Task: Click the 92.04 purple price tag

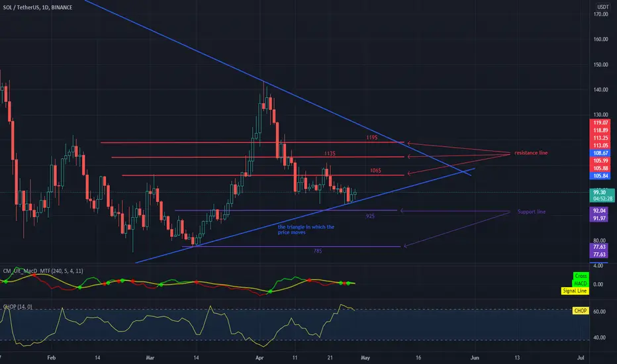Action: pos(599,211)
